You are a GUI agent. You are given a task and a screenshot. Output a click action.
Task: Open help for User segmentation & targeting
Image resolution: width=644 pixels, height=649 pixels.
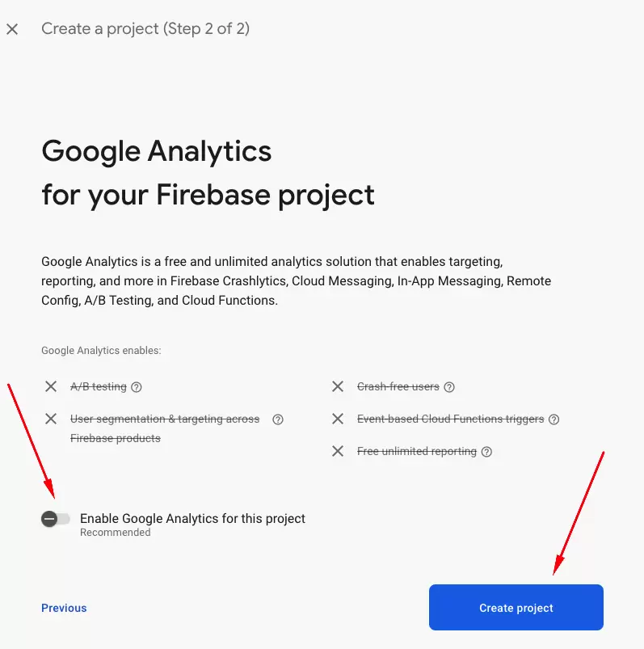pyautogui.click(x=278, y=419)
